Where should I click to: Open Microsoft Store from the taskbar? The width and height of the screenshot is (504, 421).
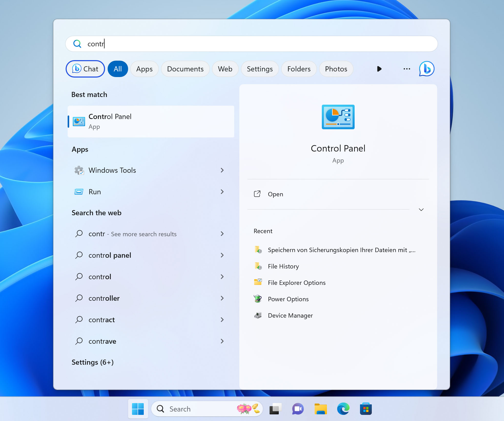coord(366,409)
